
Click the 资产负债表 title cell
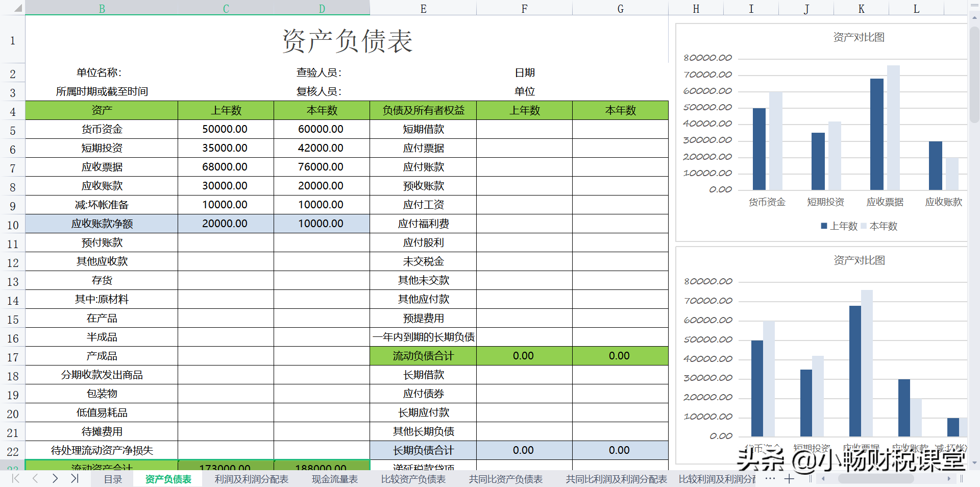click(347, 41)
